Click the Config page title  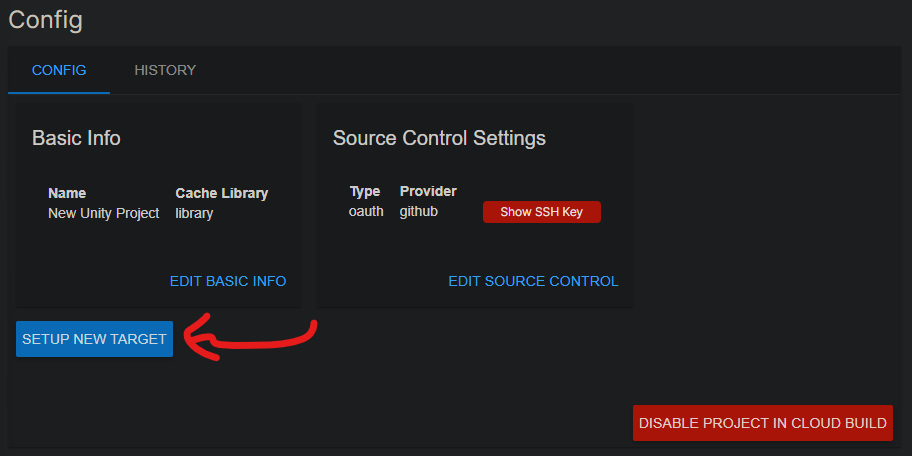pos(46,19)
